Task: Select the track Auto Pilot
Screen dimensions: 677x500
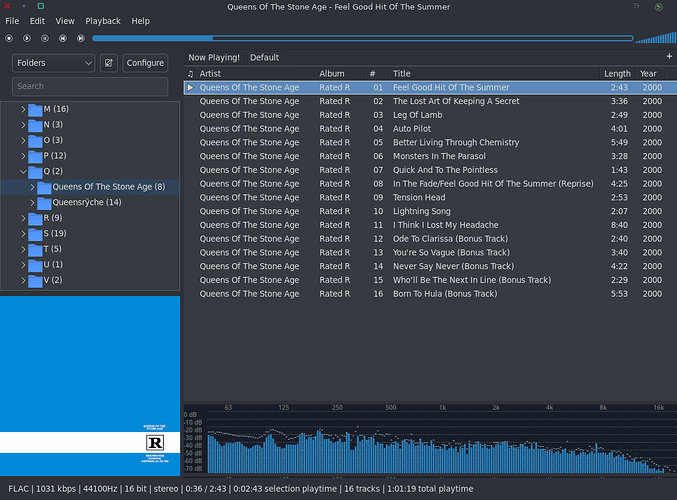Action: 411,129
